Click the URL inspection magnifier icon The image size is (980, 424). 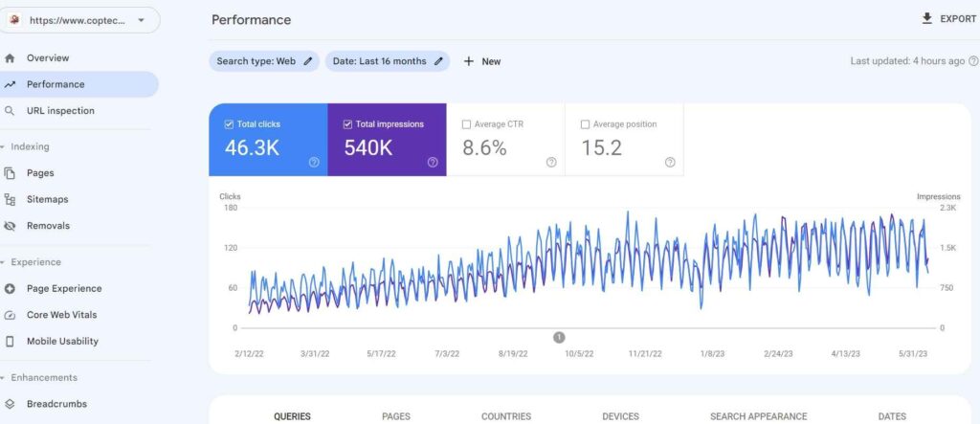[x=10, y=111]
